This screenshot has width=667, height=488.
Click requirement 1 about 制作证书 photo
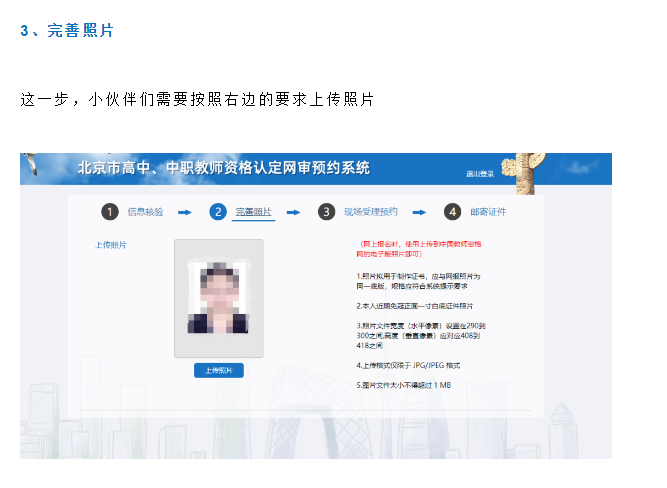point(418,281)
